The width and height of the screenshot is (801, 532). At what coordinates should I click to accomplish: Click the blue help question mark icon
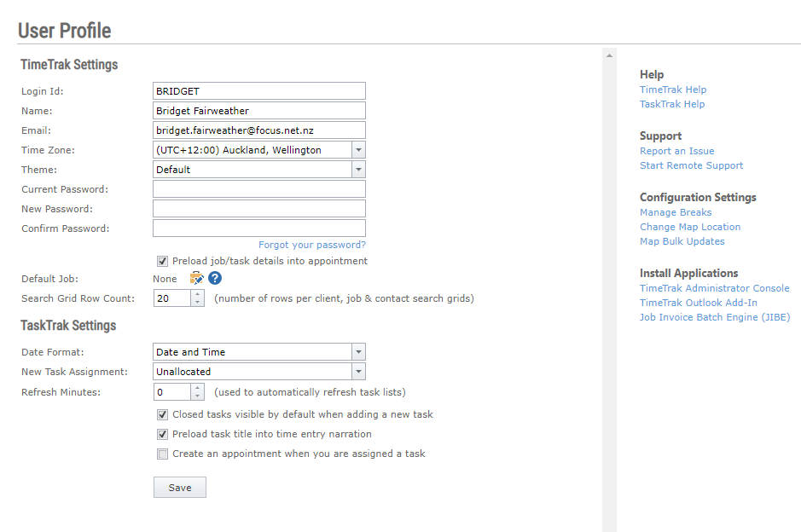215,278
